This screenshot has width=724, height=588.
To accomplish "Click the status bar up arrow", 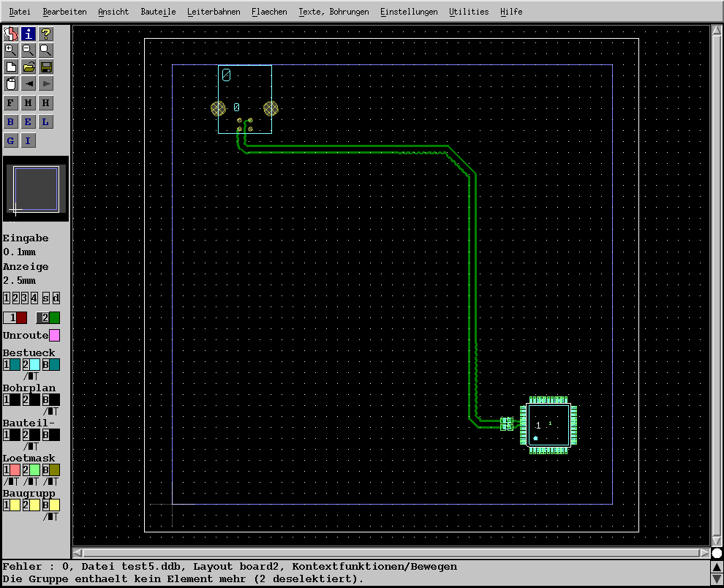I will [x=717, y=567].
